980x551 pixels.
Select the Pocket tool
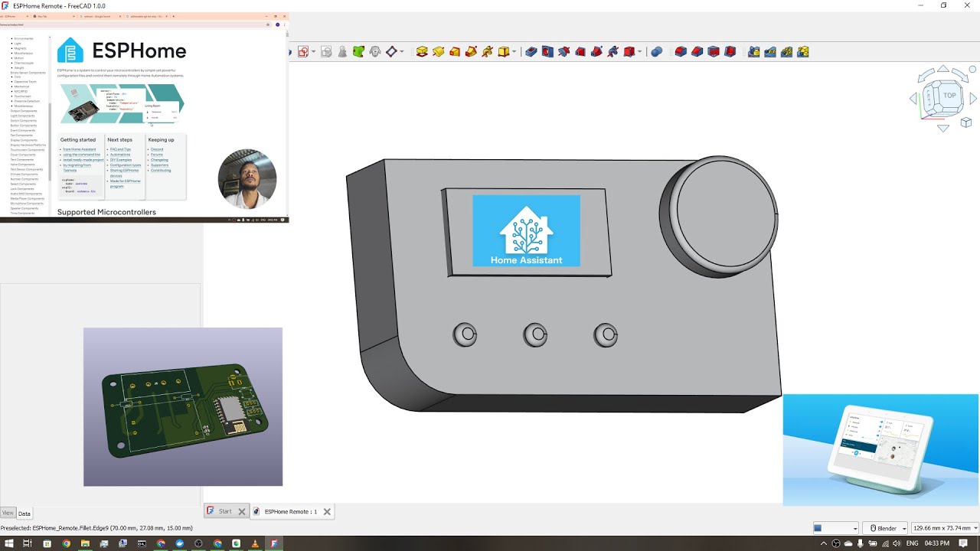point(531,52)
